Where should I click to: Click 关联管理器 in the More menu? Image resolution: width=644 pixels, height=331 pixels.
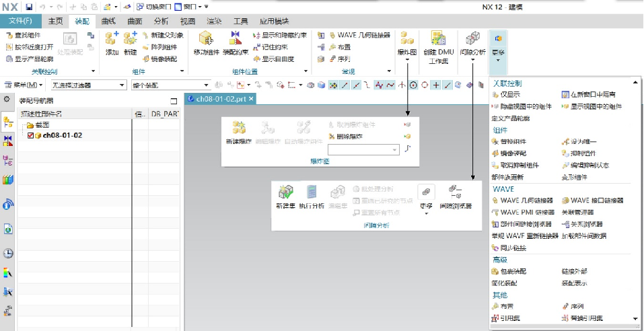click(577, 213)
